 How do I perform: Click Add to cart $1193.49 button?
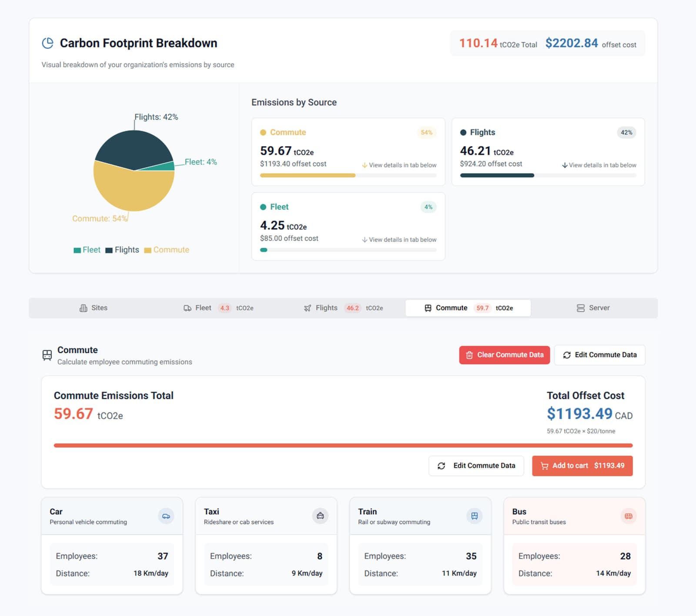tap(582, 466)
